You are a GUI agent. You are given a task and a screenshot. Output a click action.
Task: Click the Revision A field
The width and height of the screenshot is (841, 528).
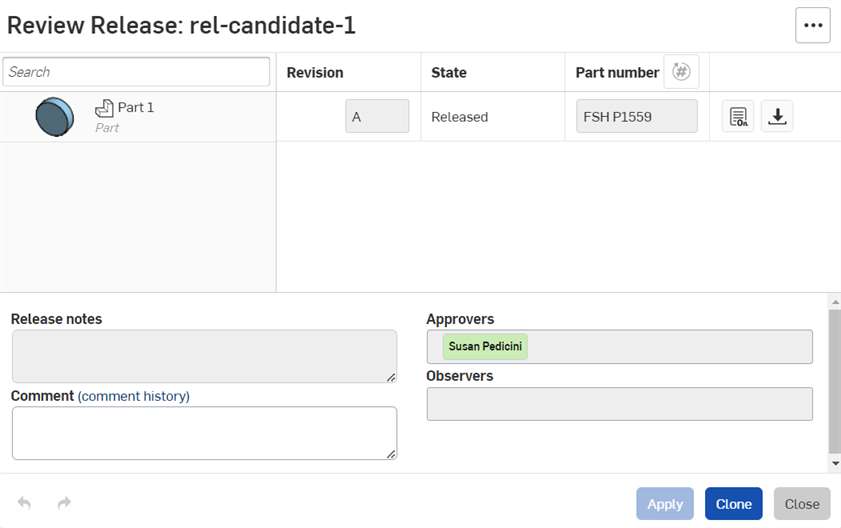pyautogui.click(x=377, y=116)
